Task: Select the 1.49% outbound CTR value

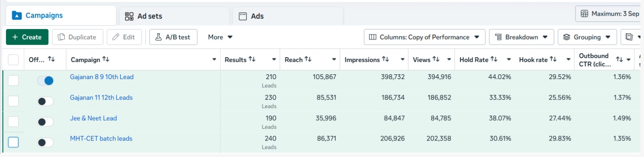Action: [622, 118]
